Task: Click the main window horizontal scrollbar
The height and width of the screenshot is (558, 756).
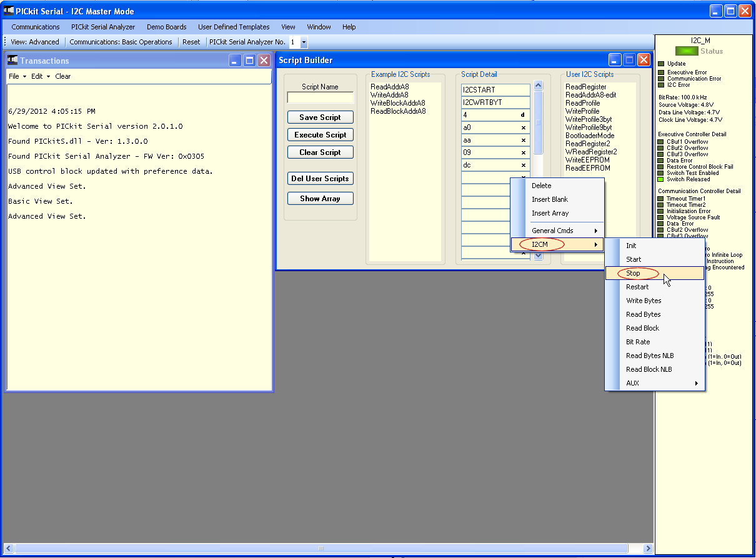Action: tap(321, 548)
